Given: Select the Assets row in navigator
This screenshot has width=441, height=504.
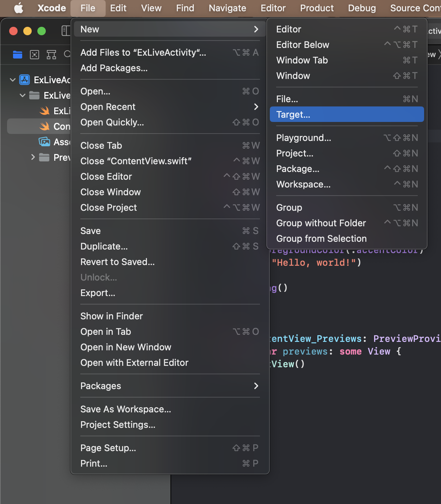Looking at the screenshot, I should (39, 142).
